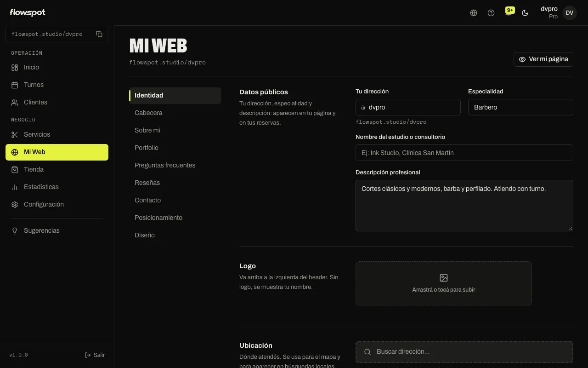This screenshot has height=368, width=588.
Task: Open the help question mark icon
Action: [x=491, y=13]
